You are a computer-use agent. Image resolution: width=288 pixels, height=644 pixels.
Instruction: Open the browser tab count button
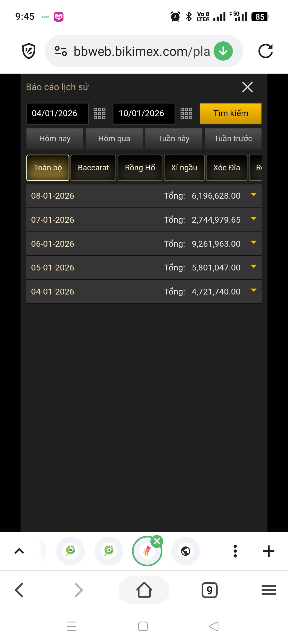pyautogui.click(x=209, y=590)
